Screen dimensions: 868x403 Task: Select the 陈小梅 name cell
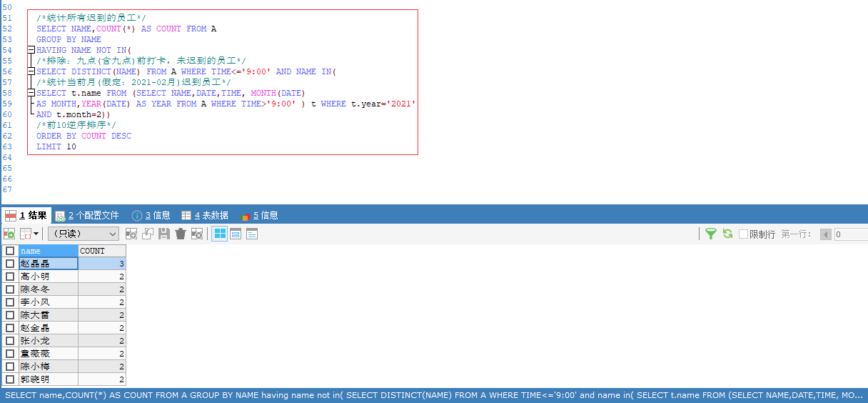click(x=48, y=367)
